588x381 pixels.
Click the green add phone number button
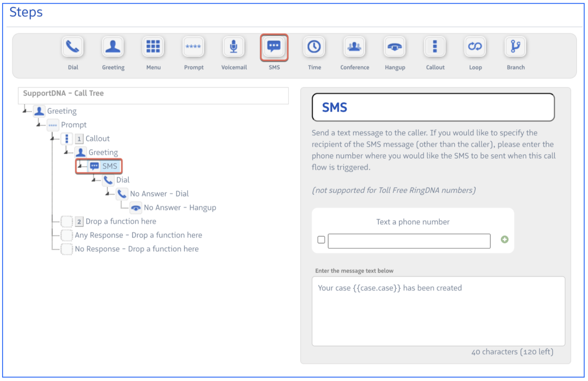pos(505,240)
